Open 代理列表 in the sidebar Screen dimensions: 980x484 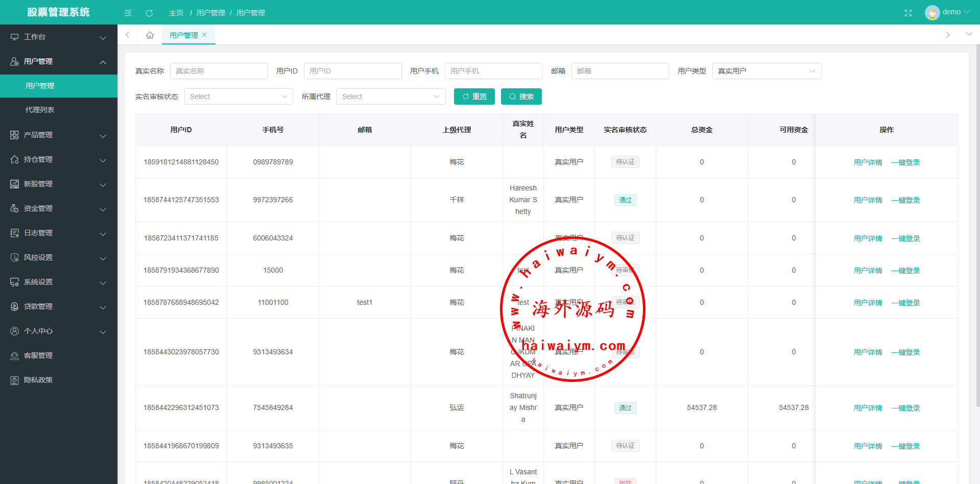click(40, 110)
